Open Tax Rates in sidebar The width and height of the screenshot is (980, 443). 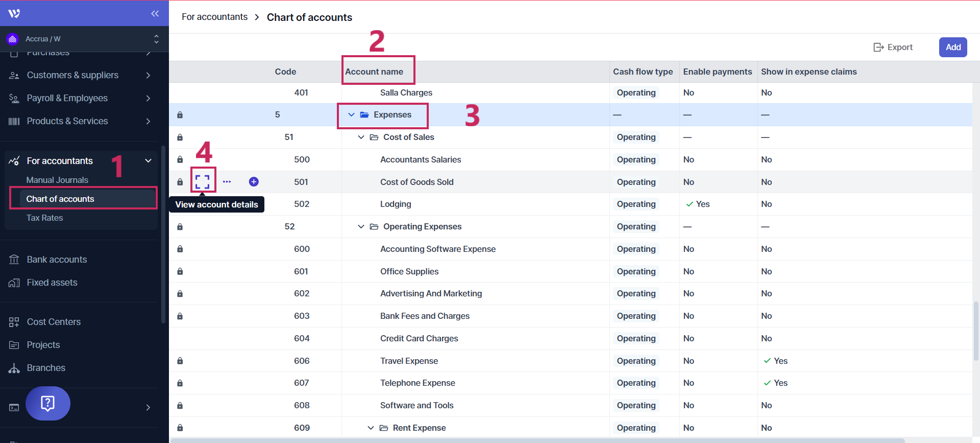45,218
